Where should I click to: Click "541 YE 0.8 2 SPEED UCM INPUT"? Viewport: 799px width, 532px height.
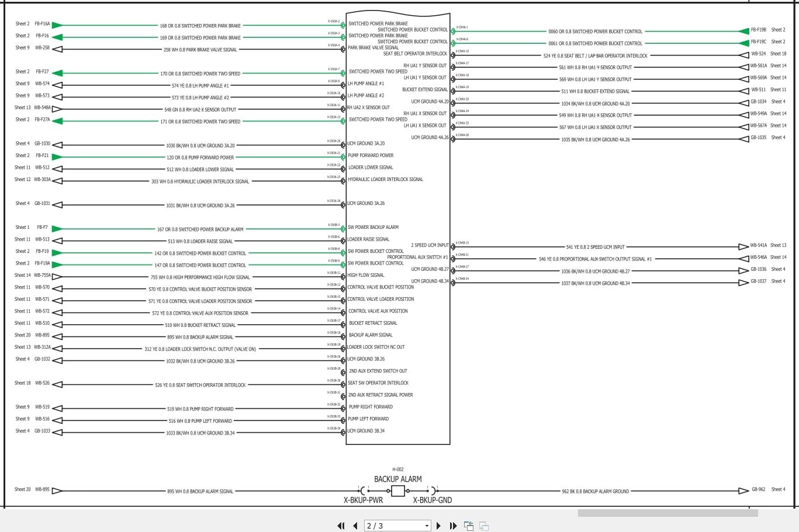point(596,247)
